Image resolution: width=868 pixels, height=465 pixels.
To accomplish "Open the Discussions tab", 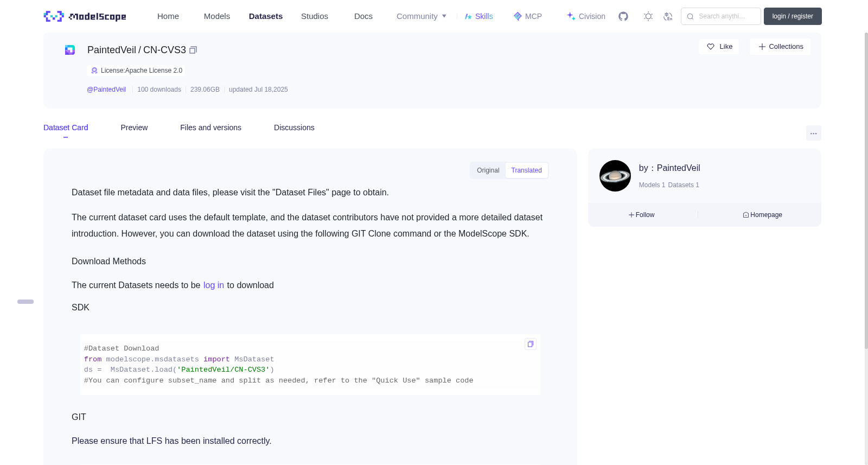I will 294,128.
